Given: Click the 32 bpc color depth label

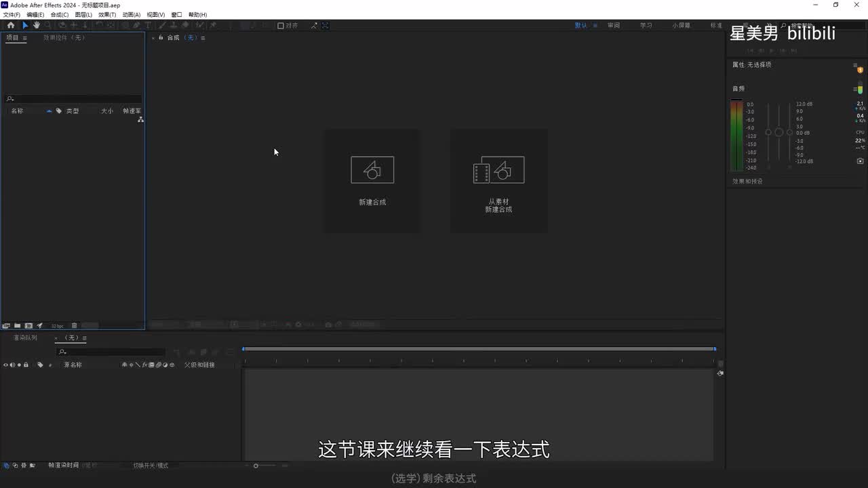Looking at the screenshot, I should tap(58, 326).
